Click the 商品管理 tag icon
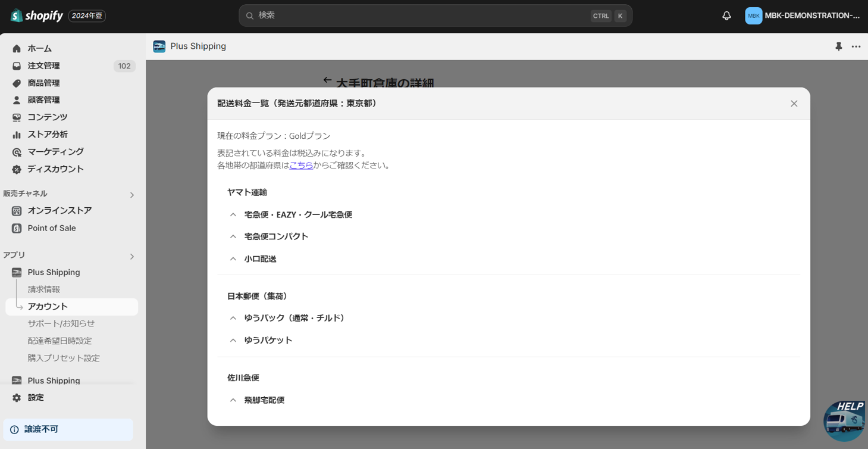The height and width of the screenshot is (449, 868). click(17, 83)
